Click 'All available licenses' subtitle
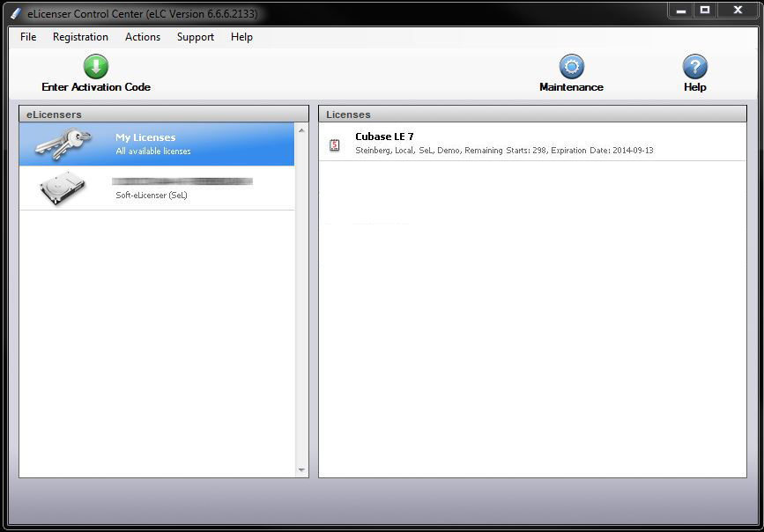 click(153, 151)
